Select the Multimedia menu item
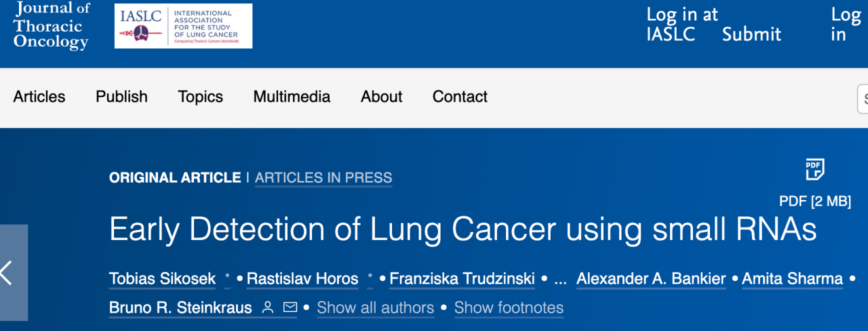 coord(292,97)
